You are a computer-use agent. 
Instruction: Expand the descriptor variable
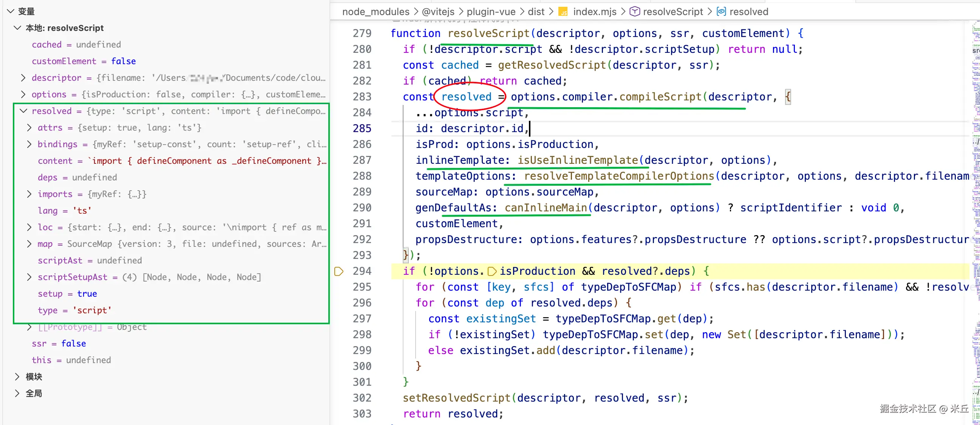point(23,78)
